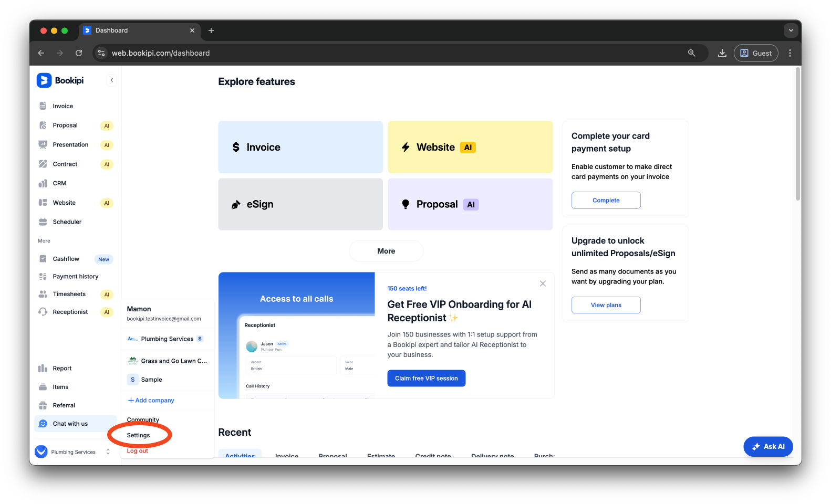Click Claim free VIP session
Viewport: 831px width, 504px height.
tap(427, 378)
